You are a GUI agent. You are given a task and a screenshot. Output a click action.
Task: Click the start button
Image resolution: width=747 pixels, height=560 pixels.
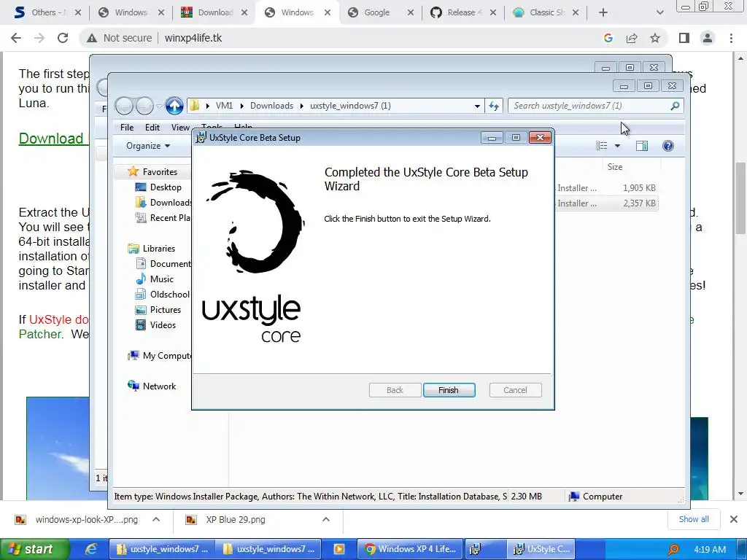pos(34,549)
